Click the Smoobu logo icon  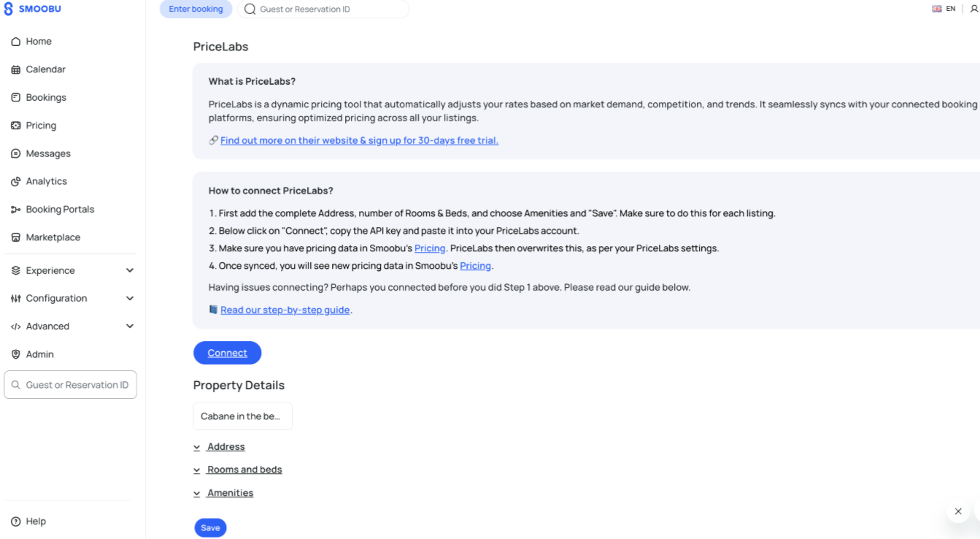pyautogui.click(x=9, y=9)
